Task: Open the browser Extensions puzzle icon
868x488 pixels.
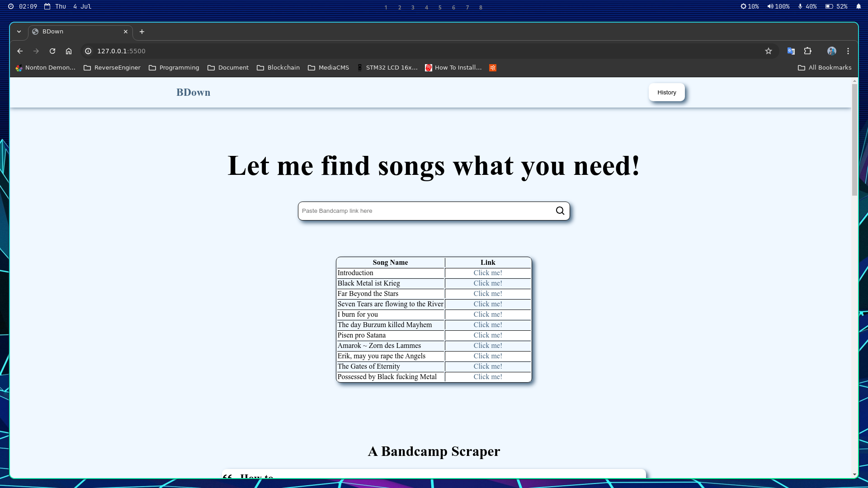Action: 808,51
